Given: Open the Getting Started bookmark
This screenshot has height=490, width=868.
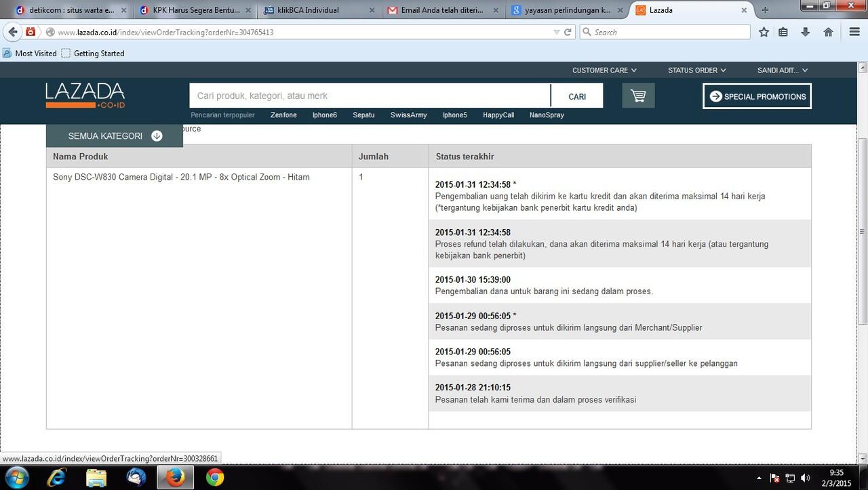Looking at the screenshot, I should [x=93, y=53].
